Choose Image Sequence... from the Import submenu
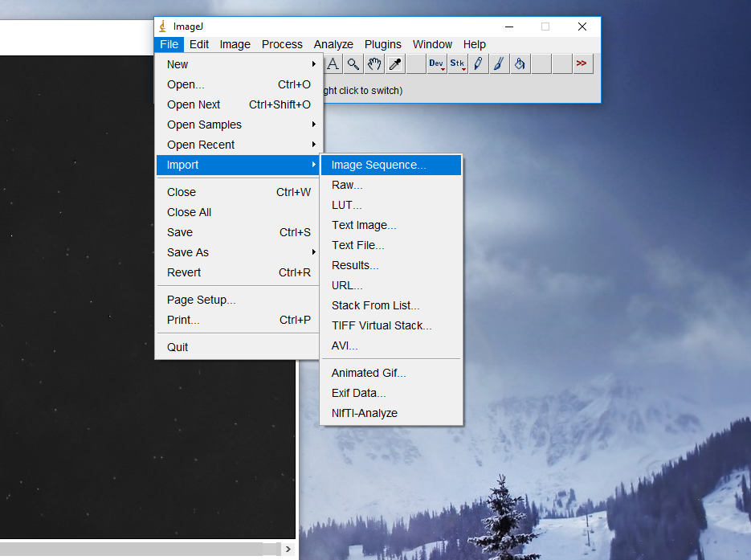Screen dimensions: 751x560 pyautogui.click(x=379, y=165)
